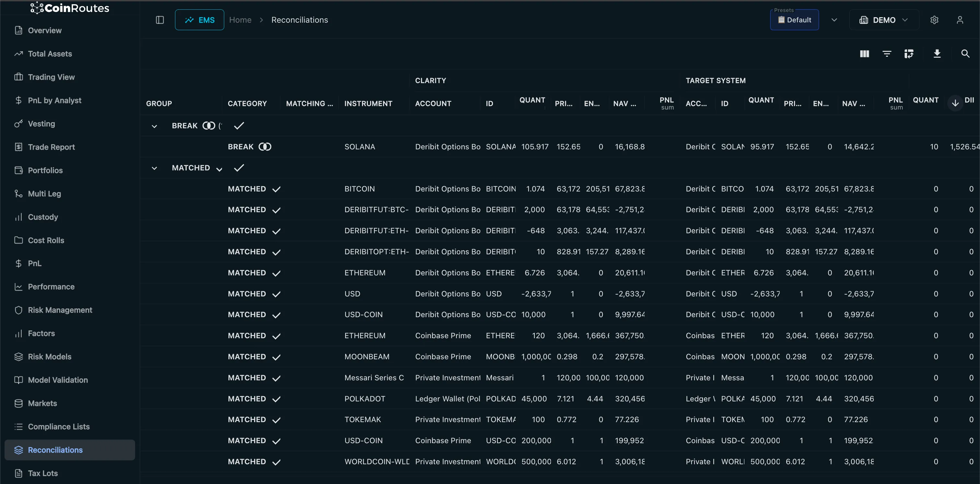Image resolution: width=980 pixels, height=484 pixels.
Task: Open the table search magnifier
Action: click(x=965, y=53)
